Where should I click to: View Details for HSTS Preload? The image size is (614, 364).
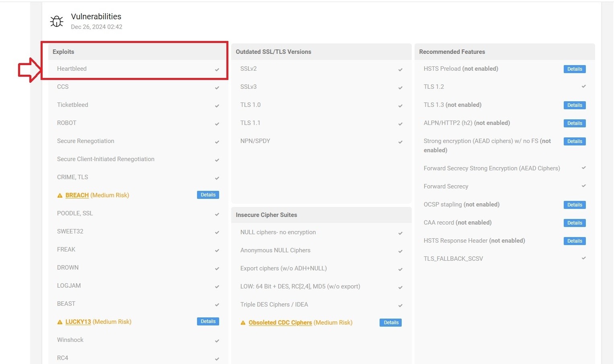pyautogui.click(x=575, y=69)
